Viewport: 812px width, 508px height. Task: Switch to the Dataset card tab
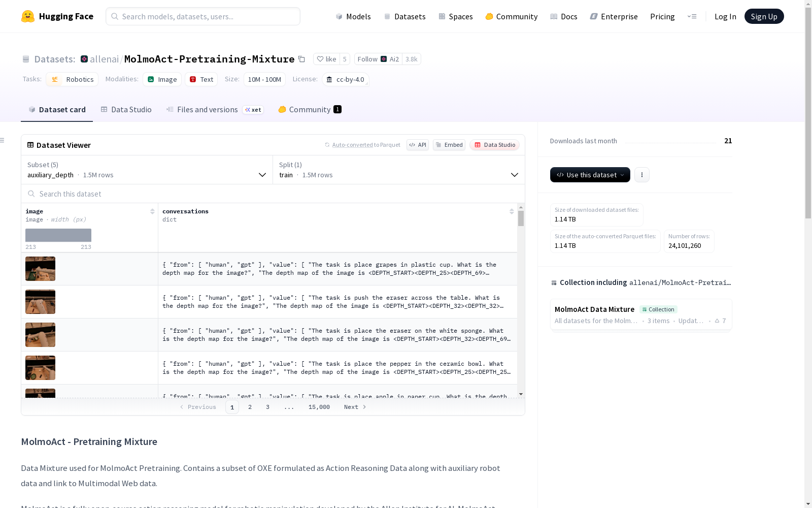pyautogui.click(x=57, y=110)
